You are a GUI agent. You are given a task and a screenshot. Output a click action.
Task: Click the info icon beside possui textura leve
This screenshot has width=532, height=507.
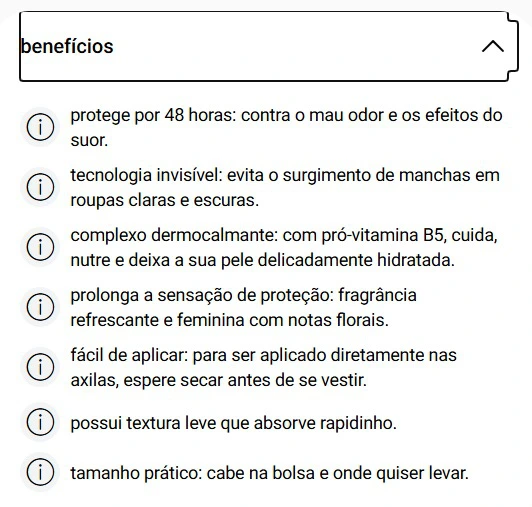click(40, 422)
